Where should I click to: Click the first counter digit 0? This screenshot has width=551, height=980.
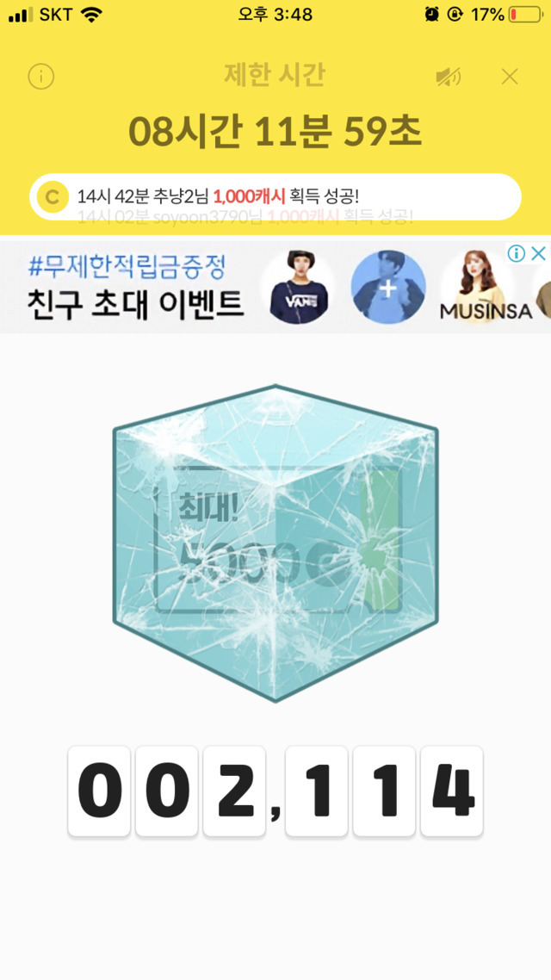(99, 791)
